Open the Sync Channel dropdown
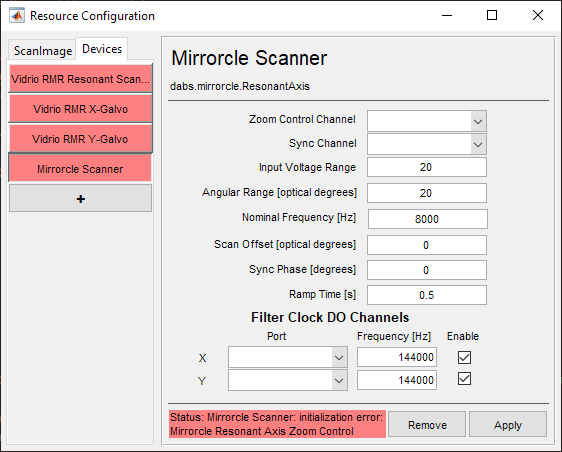The image size is (562, 452). pos(427,144)
